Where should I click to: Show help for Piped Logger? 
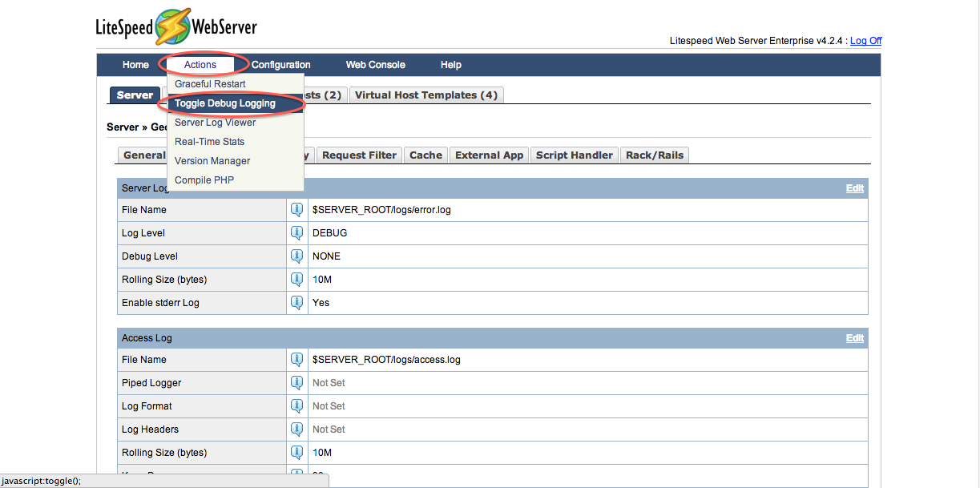[297, 383]
